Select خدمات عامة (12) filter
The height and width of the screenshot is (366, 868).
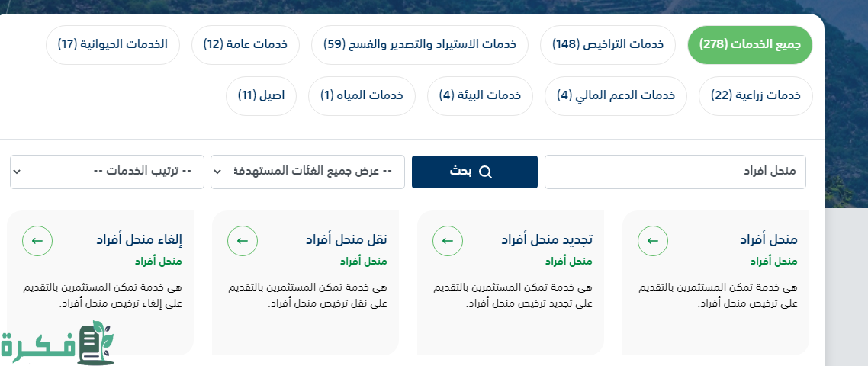245,45
